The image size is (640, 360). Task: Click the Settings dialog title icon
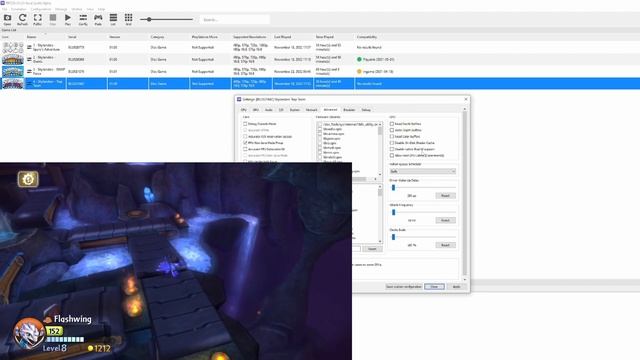click(x=239, y=99)
